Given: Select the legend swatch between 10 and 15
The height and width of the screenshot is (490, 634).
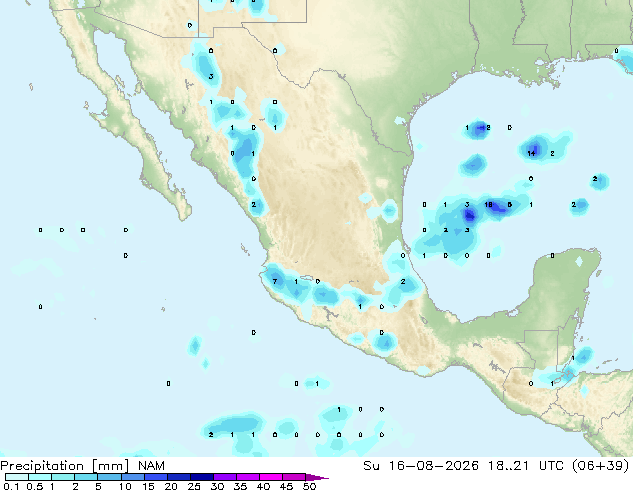Looking at the screenshot, I should click(133, 477).
